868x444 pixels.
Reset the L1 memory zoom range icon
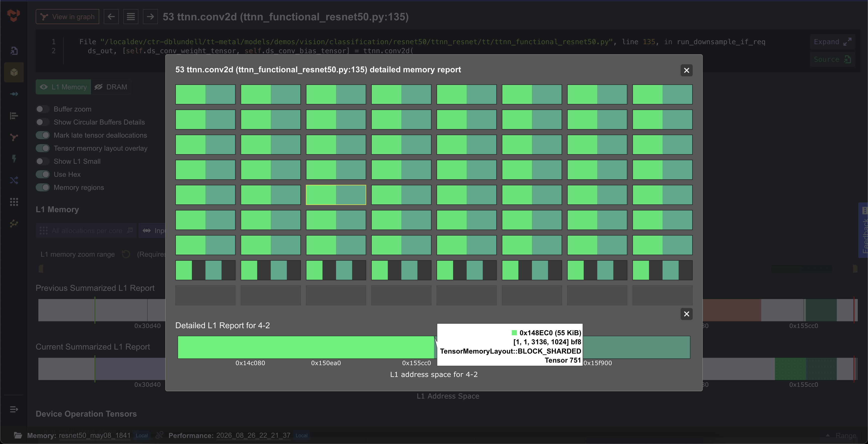[126, 254]
